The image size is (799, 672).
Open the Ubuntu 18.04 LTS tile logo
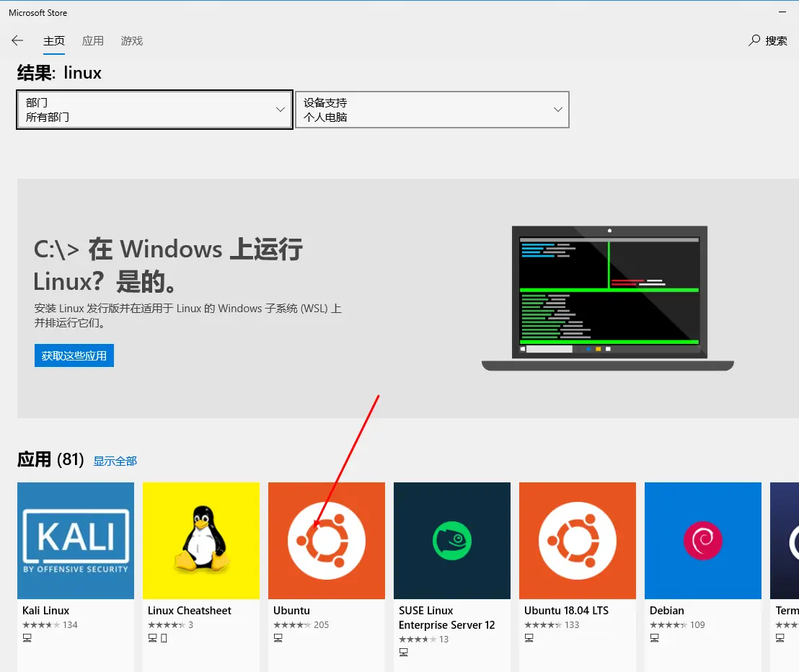tap(578, 541)
